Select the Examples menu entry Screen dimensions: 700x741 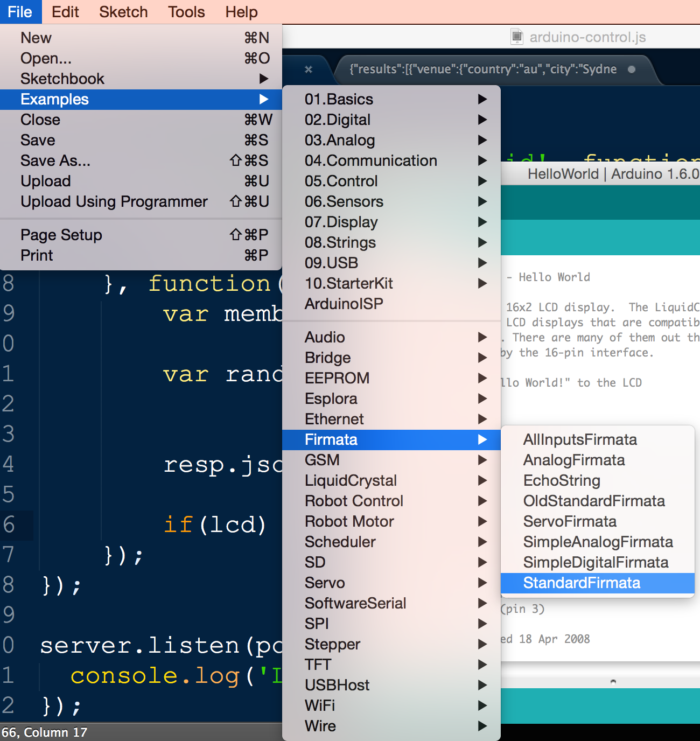pyautogui.click(x=141, y=99)
